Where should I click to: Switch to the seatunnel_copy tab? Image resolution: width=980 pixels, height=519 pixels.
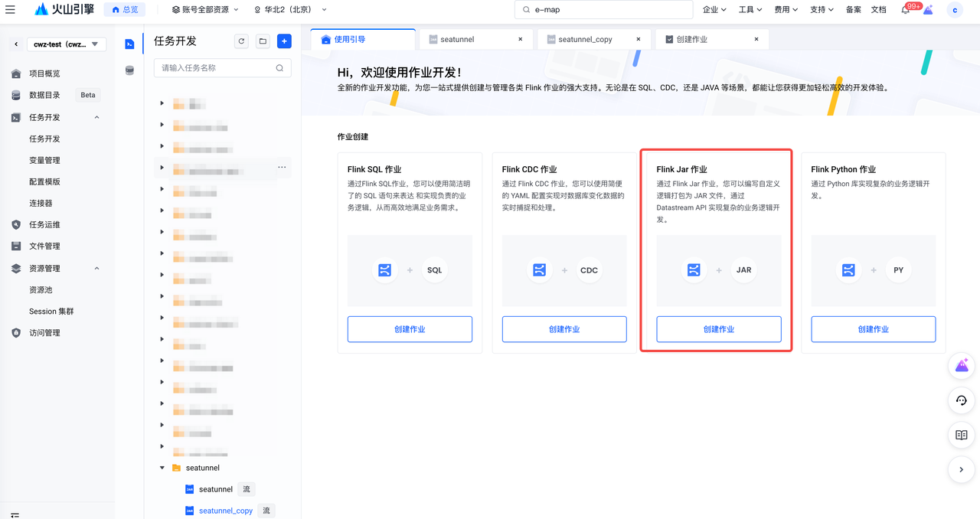click(593, 39)
